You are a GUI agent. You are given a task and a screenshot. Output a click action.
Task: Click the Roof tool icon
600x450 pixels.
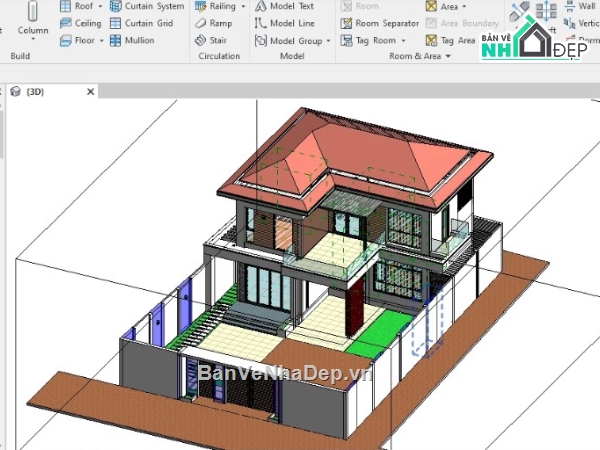coord(65,6)
